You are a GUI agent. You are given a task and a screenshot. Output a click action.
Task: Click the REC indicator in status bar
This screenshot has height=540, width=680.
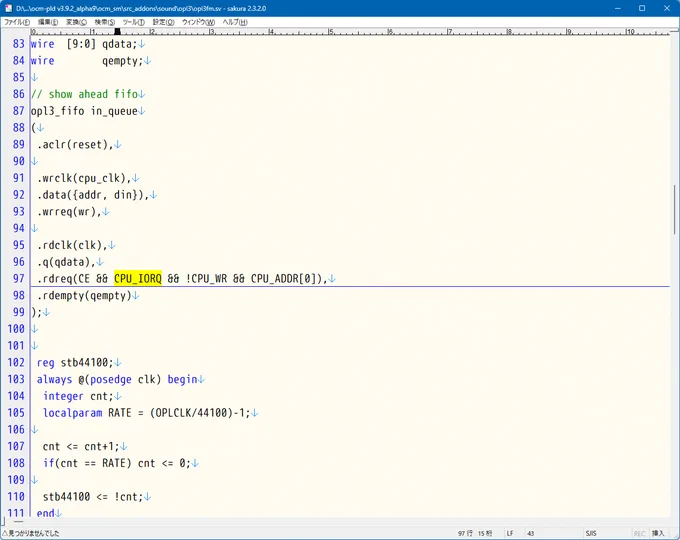click(x=639, y=533)
